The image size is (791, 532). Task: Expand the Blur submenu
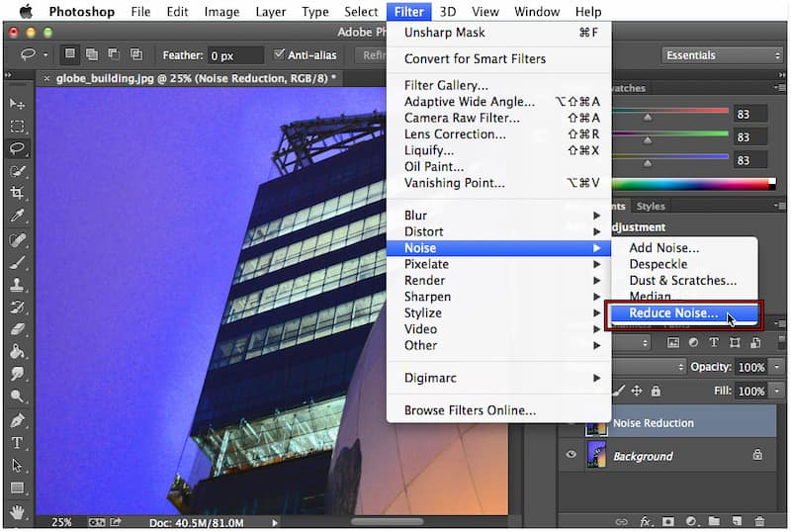click(x=498, y=216)
